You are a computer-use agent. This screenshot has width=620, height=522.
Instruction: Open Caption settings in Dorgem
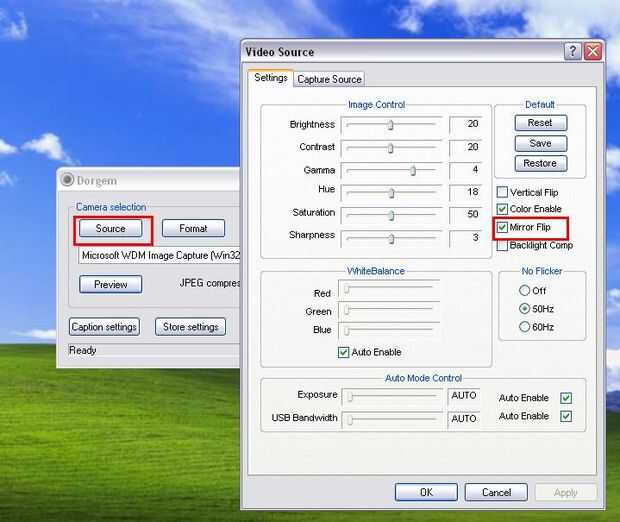(x=104, y=327)
